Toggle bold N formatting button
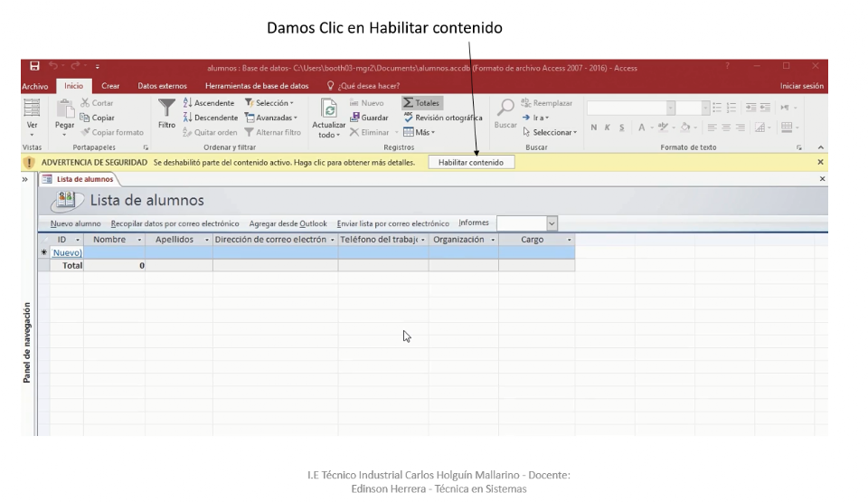Screen dimensions: 868x502 (x=594, y=128)
